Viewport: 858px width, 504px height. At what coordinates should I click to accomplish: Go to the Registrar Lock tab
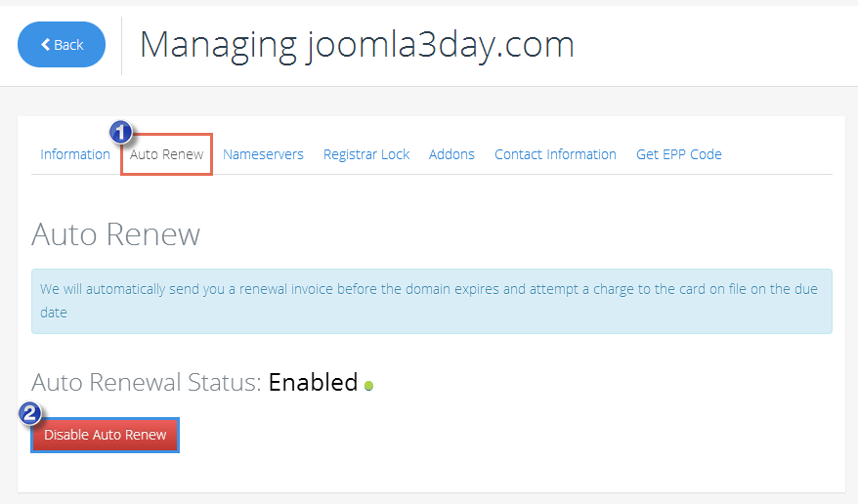click(x=366, y=154)
